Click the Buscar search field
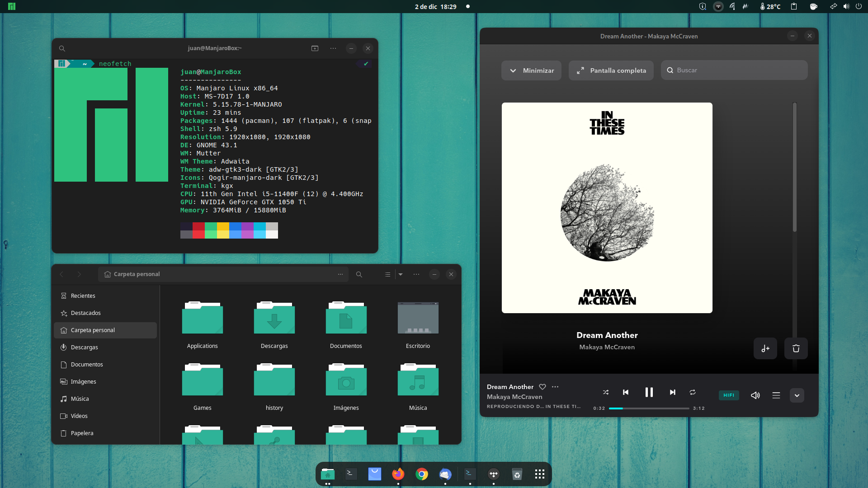868x488 pixels. 734,70
